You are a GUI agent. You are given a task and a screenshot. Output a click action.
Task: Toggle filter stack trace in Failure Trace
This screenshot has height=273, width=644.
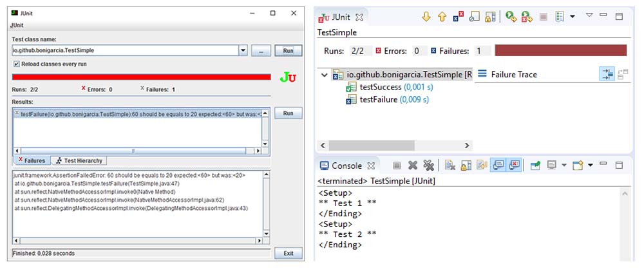[x=607, y=74]
